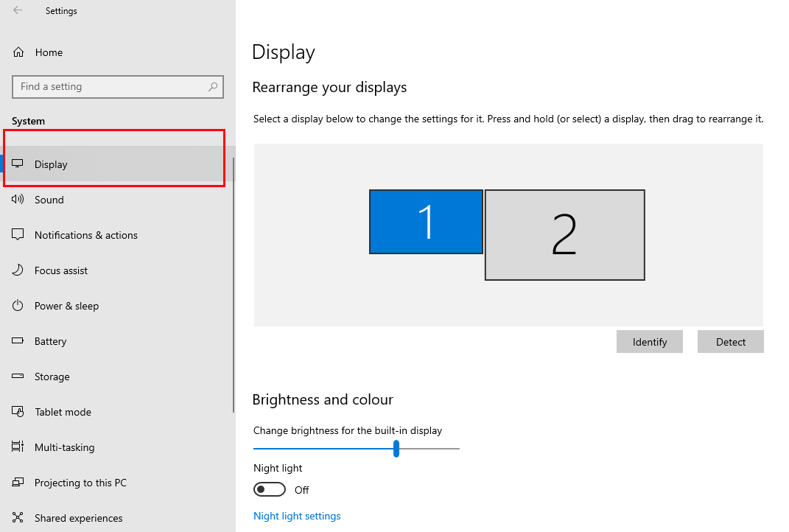Click the 'Brightness and colour' heading
The height and width of the screenshot is (532, 789).
click(323, 399)
